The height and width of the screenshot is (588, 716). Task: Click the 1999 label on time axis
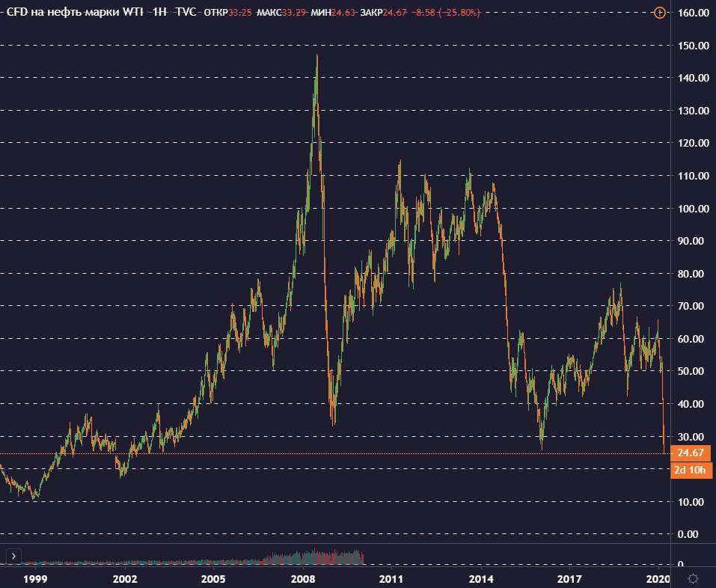click(x=35, y=579)
